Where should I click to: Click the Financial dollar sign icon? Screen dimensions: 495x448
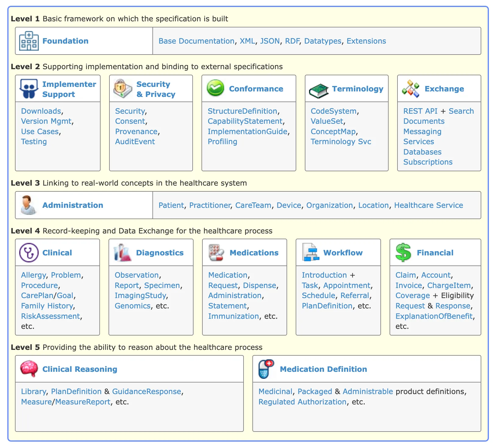[404, 252]
